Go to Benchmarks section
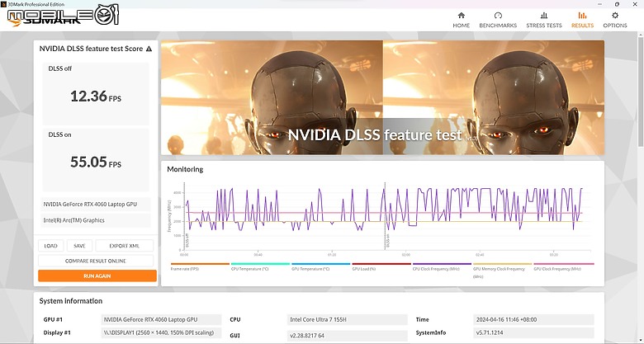Viewport: 644px width, 344px height. tap(498, 20)
